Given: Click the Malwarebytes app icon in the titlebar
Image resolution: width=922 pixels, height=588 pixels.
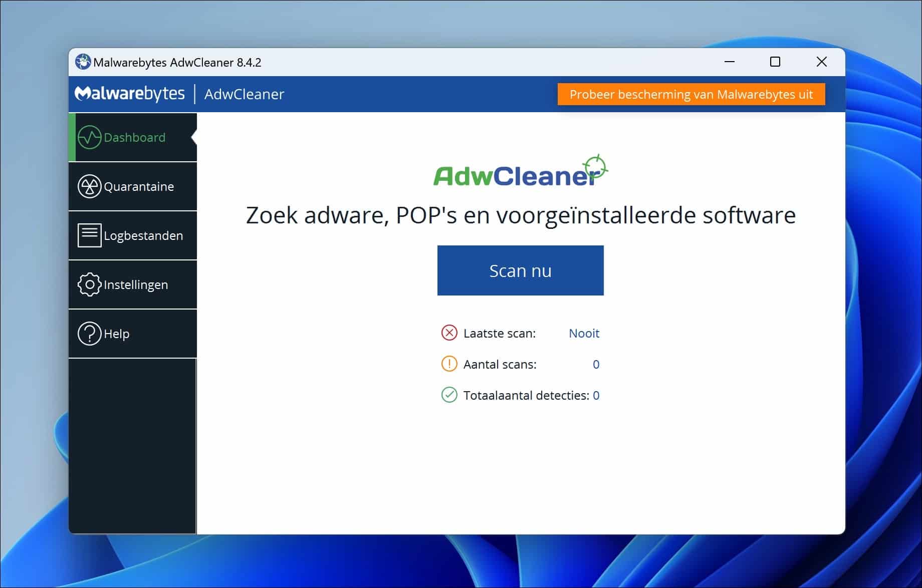Looking at the screenshot, I should 83,62.
